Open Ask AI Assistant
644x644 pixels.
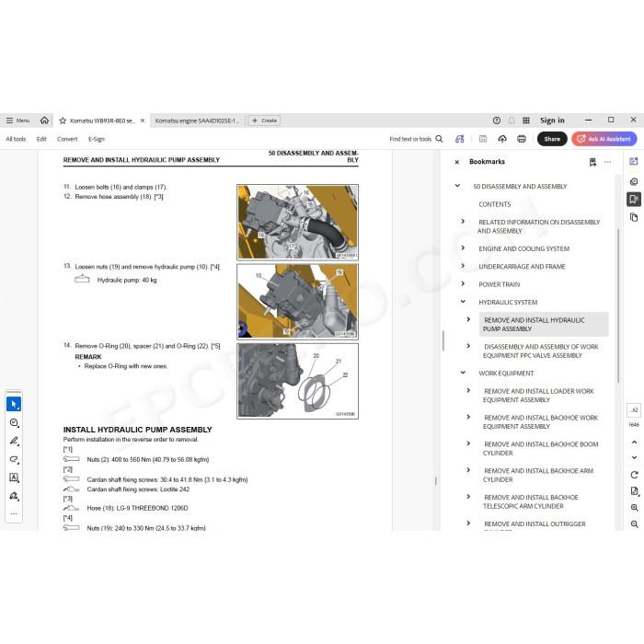click(x=604, y=139)
